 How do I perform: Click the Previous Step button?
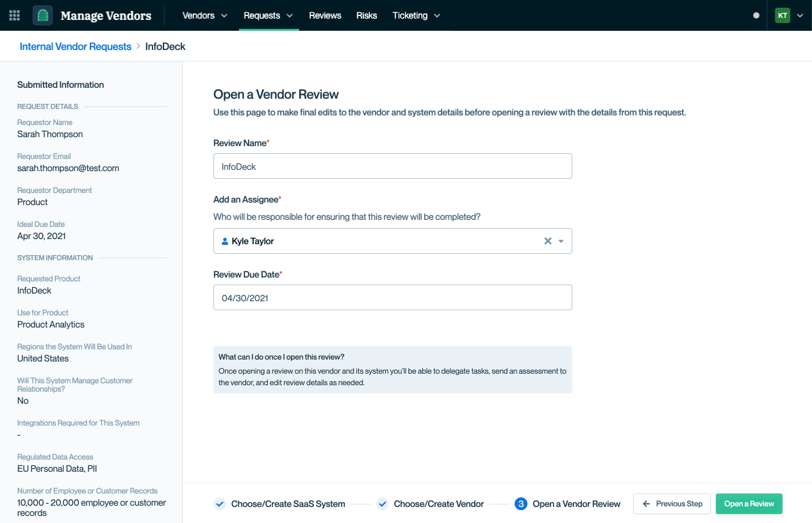[672, 504]
